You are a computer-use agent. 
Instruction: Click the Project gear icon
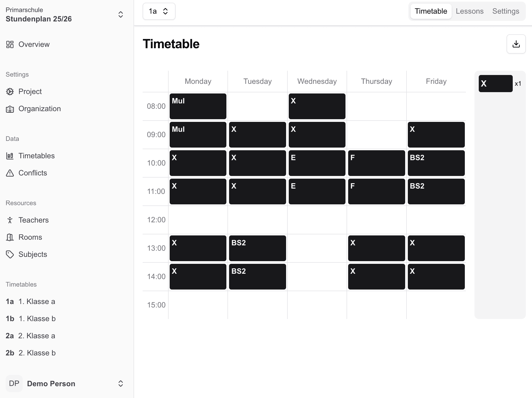pos(10,92)
